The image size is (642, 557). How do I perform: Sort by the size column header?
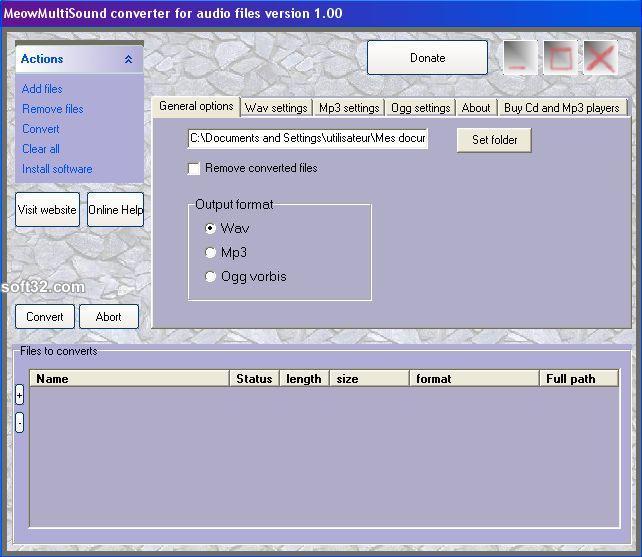(x=370, y=378)
